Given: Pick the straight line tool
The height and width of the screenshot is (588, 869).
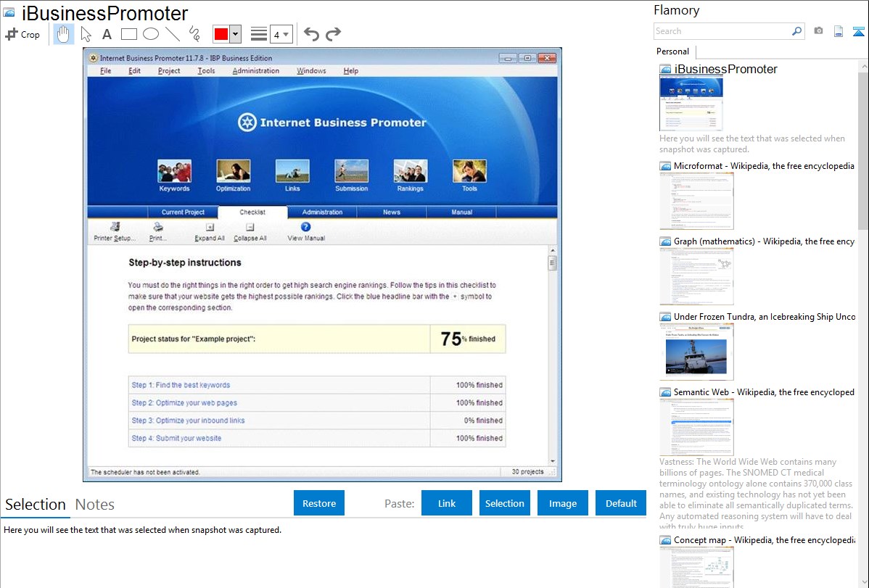Looking at the screenshot, I should pos(173,34).
